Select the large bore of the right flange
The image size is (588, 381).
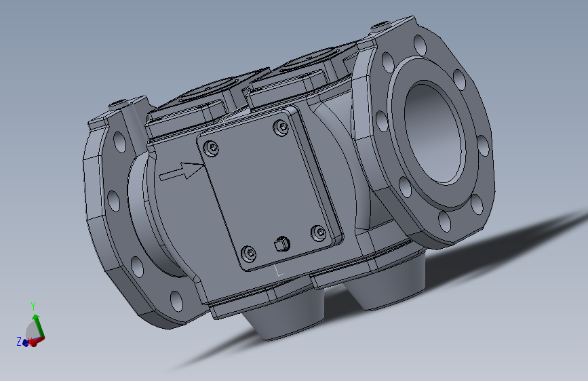[x=435, y=133]
